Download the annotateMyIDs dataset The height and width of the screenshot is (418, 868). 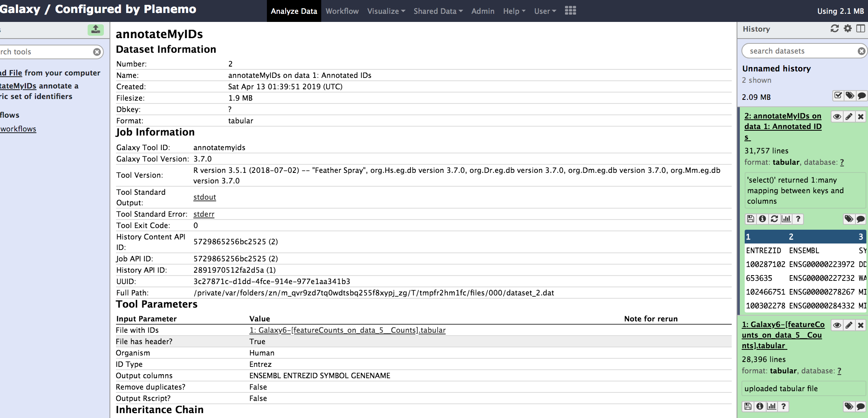(750, 219)
